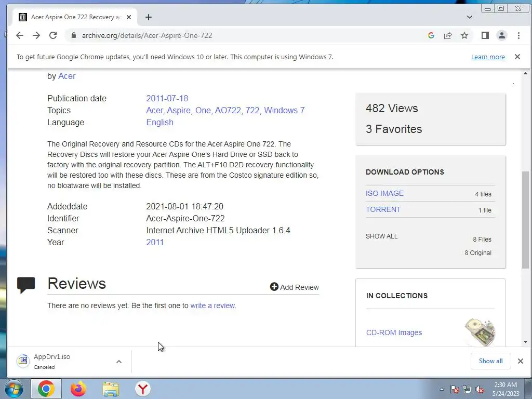This screenshot has width=532, height=399.
Task: Click Addeddate value 2021-08-01 18:47:20
Action: click(x=184, y=206)
